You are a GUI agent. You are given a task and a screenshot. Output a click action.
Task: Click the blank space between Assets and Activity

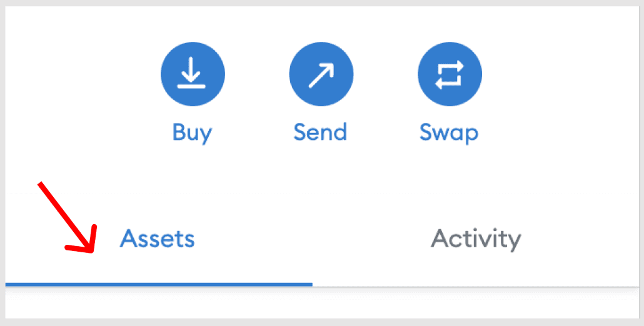pyautogui.click(x=312, y=239)
